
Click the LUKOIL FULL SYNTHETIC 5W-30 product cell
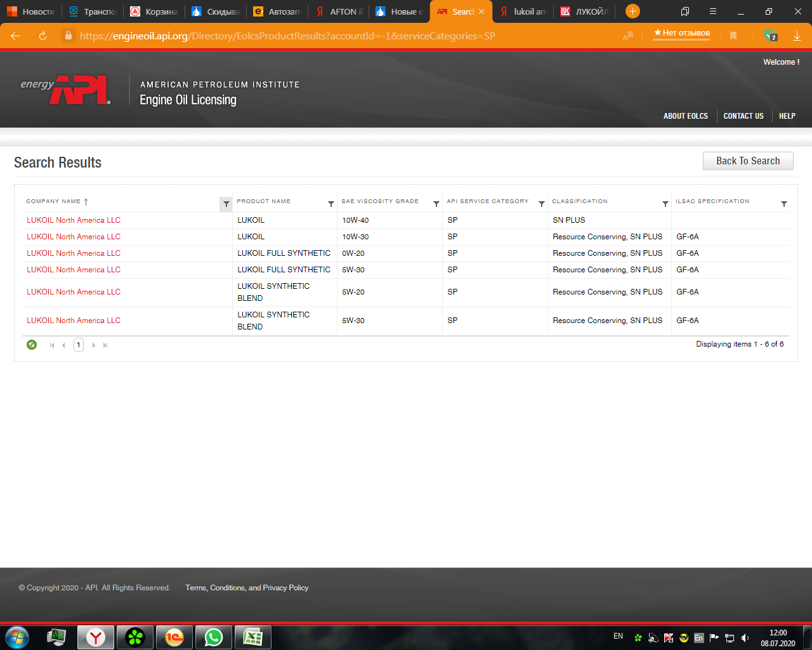[x=284, y=270]
